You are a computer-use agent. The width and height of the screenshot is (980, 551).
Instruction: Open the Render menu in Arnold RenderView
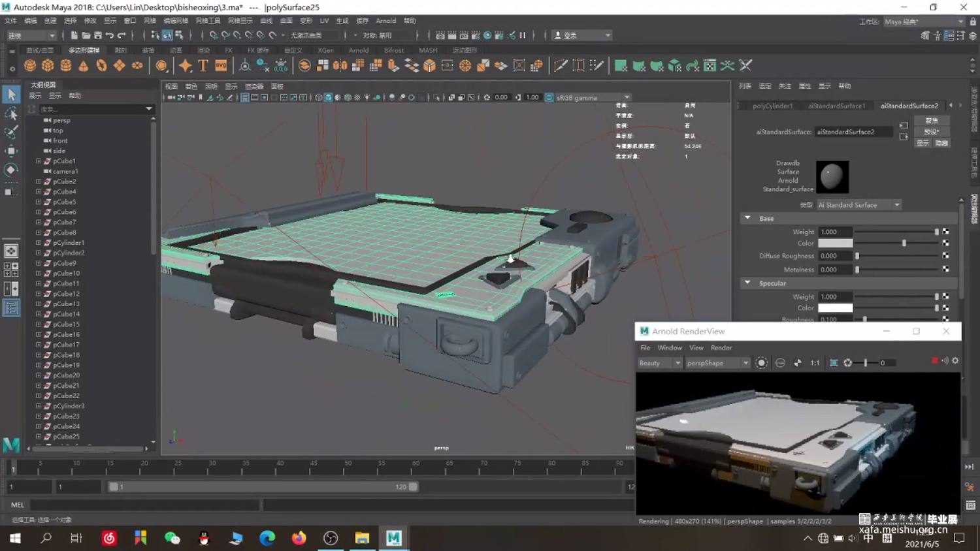point(721,348)
